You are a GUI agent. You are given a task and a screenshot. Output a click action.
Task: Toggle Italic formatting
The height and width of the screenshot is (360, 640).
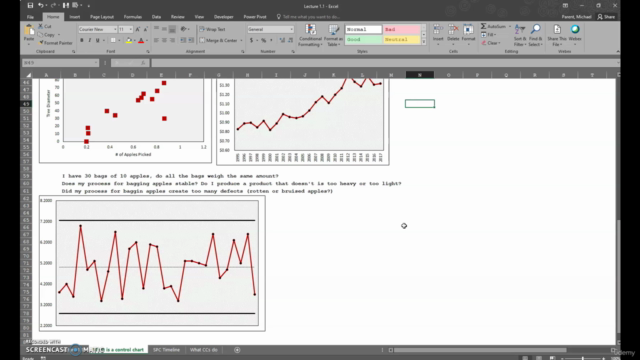coord(90,40)
